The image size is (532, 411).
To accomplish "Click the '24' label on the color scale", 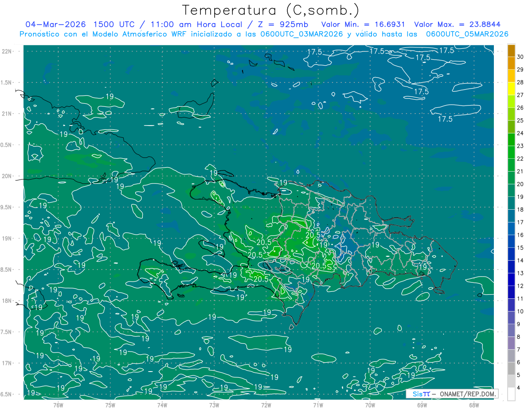I will 520,133.
